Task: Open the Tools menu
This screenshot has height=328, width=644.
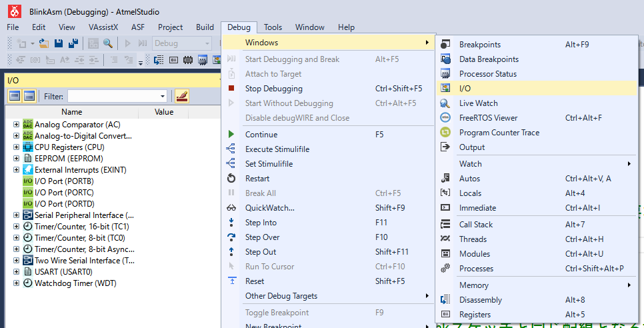Action: point(273,27)
